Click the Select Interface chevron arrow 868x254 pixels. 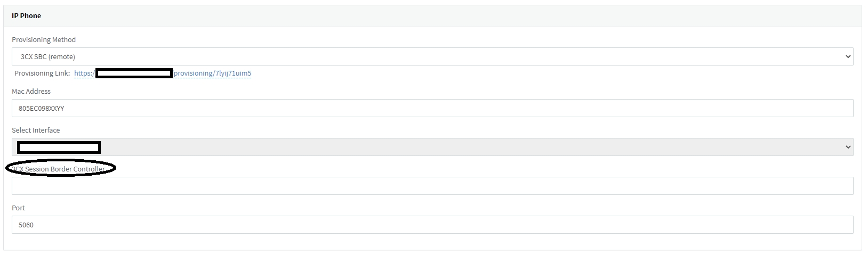(x=848, y=147)
